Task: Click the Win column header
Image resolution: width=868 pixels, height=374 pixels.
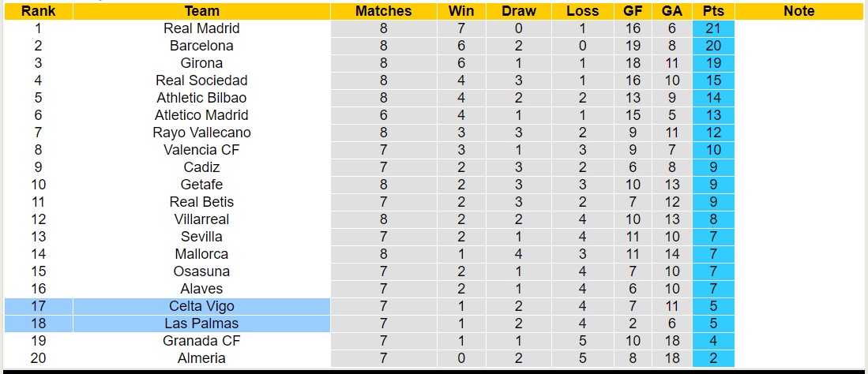Action: (x=461, y=11)
